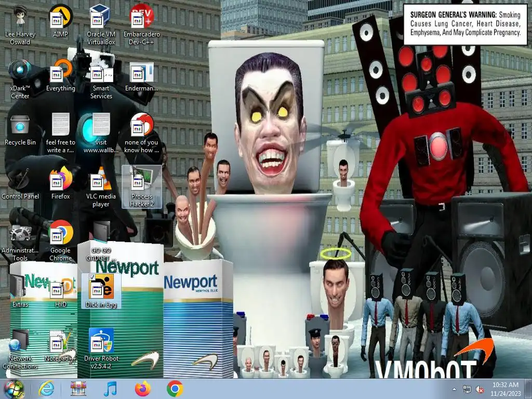Select the 'feel free to write a r...' file
The width and height of the screenshot is (532, 399).
(x=60, y=133)
